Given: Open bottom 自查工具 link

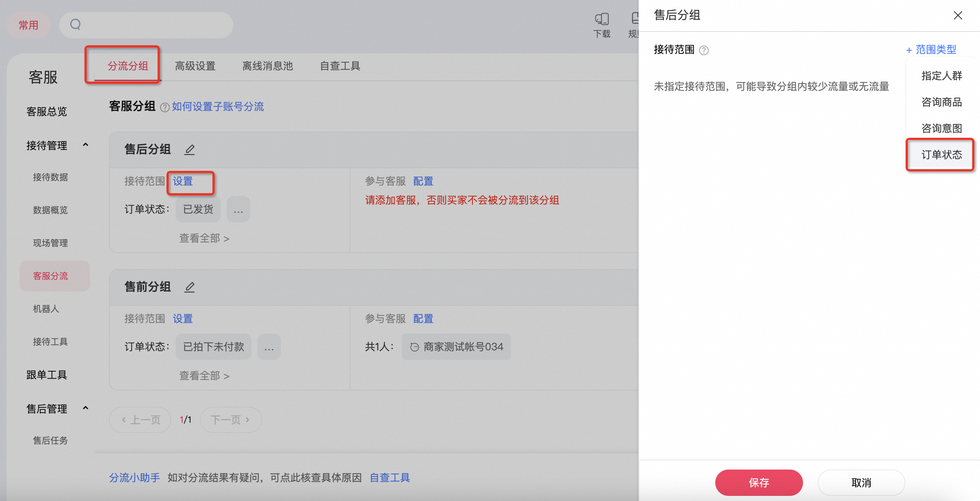Looking at the screenshot, I should (389, 478).
